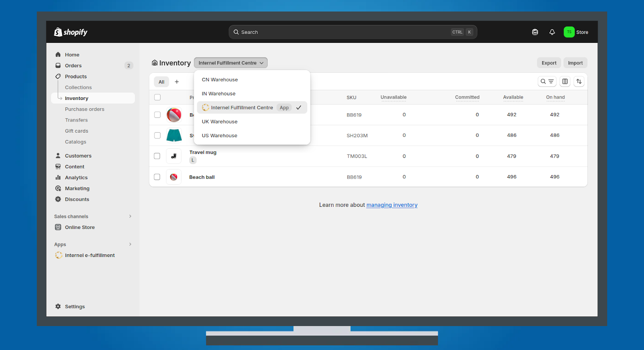Viewport: 644px width, 350px height.
Task: Click the sort arrows icon
Action: pyautogui.click(x=579, y=82)
